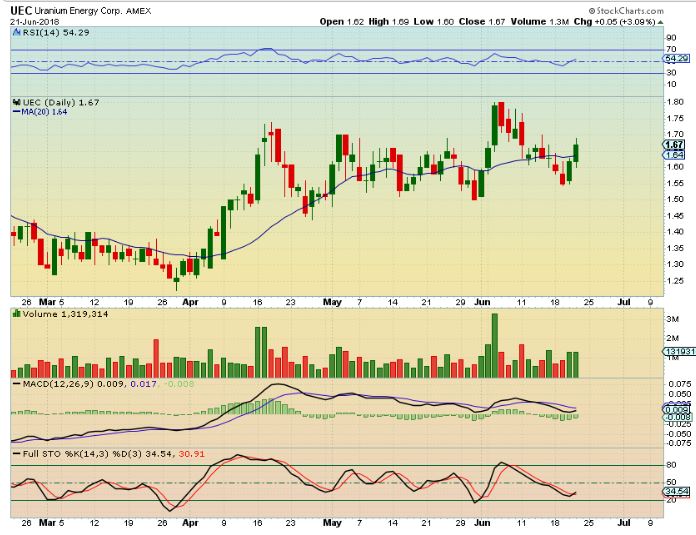Click the small triangle after Chg value
Viewport: 696px width, 535px height.
(x=660, y=22)
